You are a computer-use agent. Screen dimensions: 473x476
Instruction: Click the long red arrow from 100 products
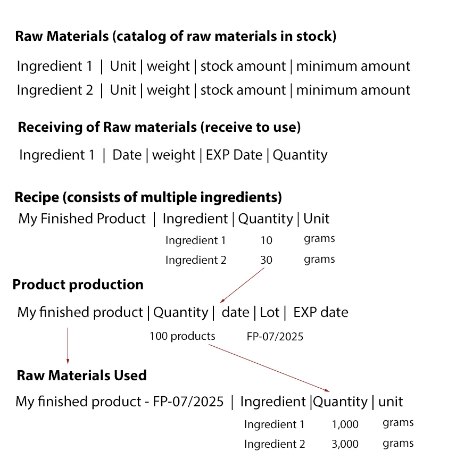tap(269, 368)
